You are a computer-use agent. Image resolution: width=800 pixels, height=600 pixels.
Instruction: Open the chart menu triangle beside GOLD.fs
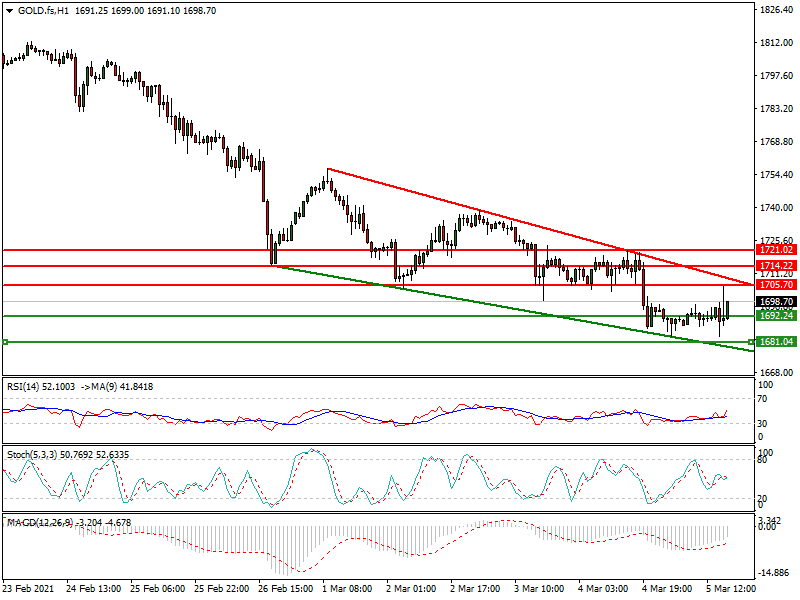(9, 11)
